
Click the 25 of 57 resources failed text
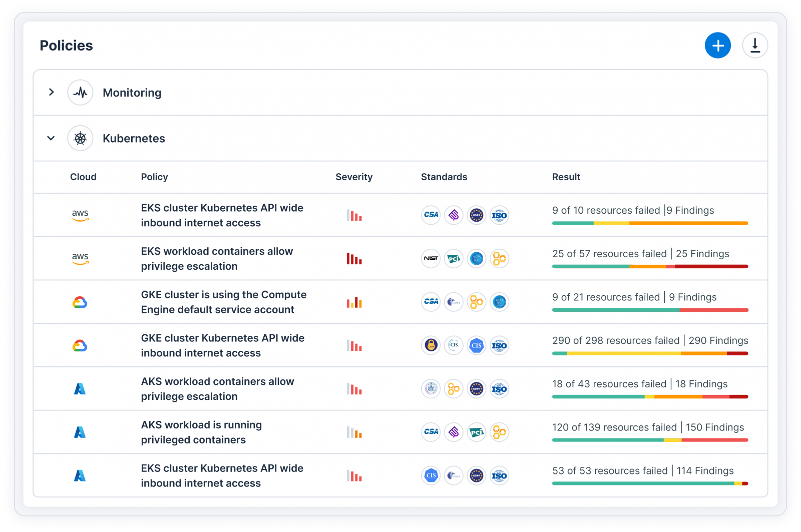coord(609,254)
